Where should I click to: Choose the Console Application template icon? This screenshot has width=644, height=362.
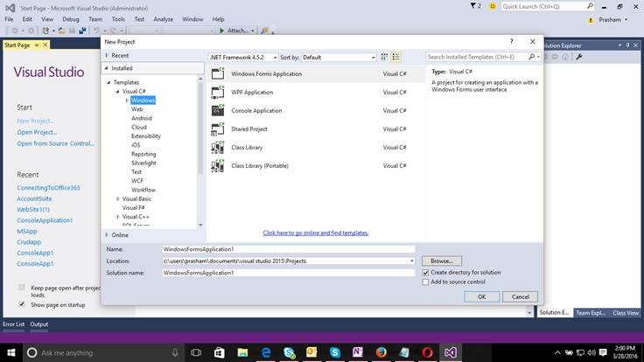point(217,111)
